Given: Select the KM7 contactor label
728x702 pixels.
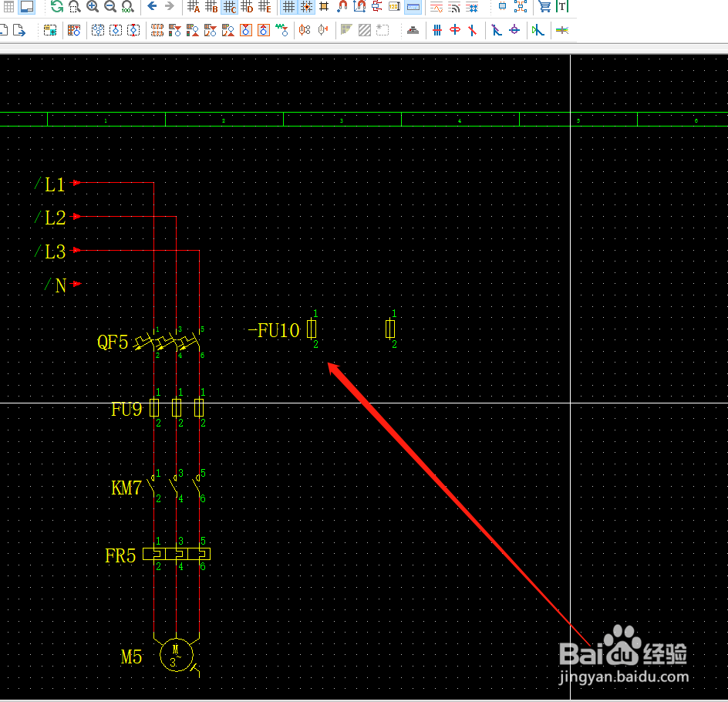Looking at the screenshot, I should pyautogui.click(x=126, y=488).
